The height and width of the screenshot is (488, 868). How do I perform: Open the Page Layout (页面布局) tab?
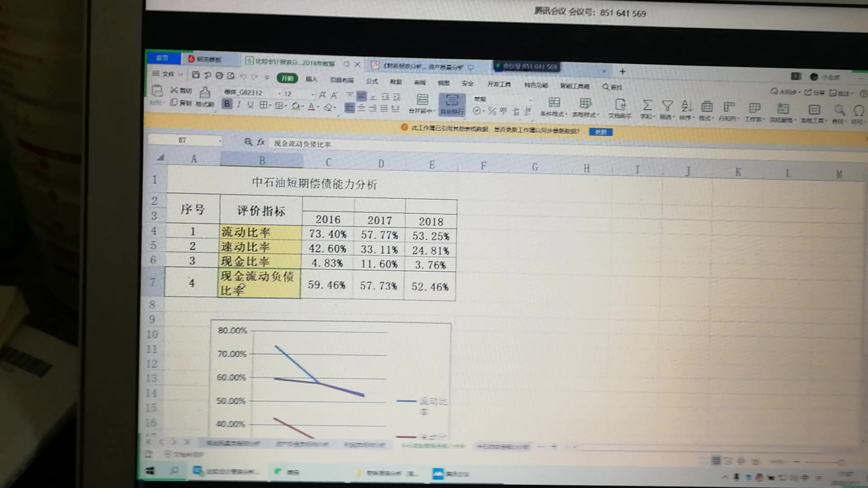coord(342,80)
